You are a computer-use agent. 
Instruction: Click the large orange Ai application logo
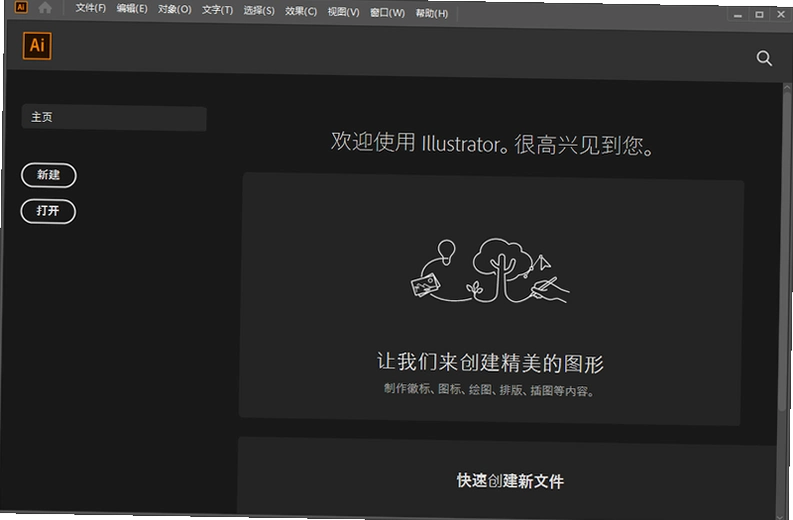[x=37, y=46]
